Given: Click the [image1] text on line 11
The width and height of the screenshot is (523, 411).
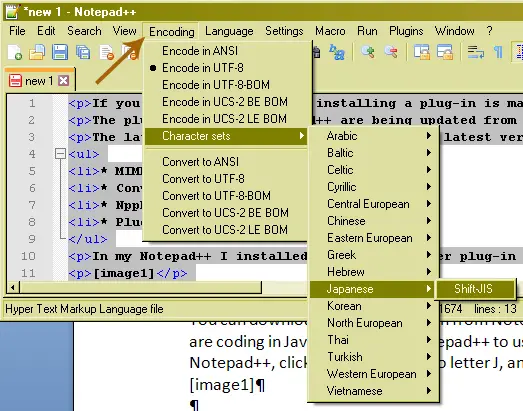Looking at the screenshot, I should [124, 273].
